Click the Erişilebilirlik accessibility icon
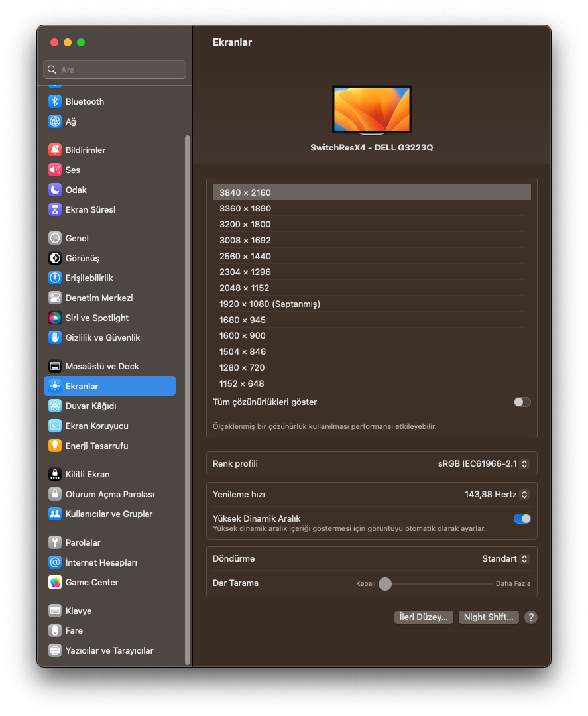Image resolution: width=588 pixels, height=716 pixels. click(55, 278)
